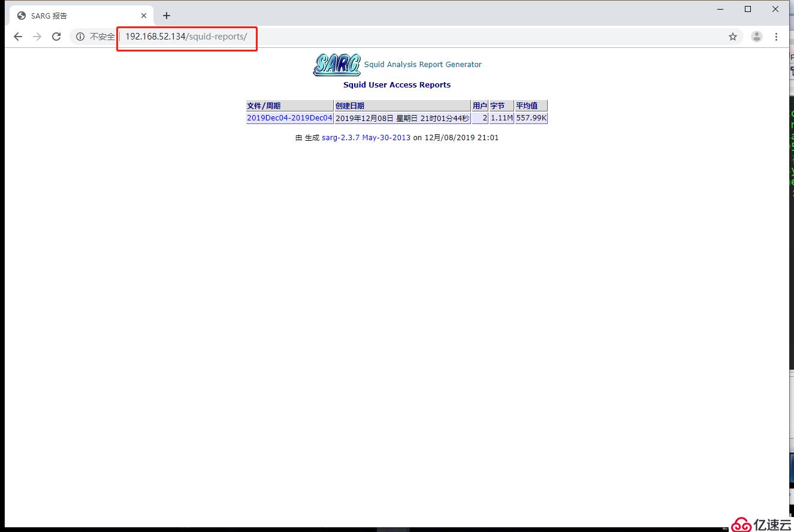This screenshot has height=532, width=794.
Task: Reload the page with the refresh icon
Action: tap(56, 37)
